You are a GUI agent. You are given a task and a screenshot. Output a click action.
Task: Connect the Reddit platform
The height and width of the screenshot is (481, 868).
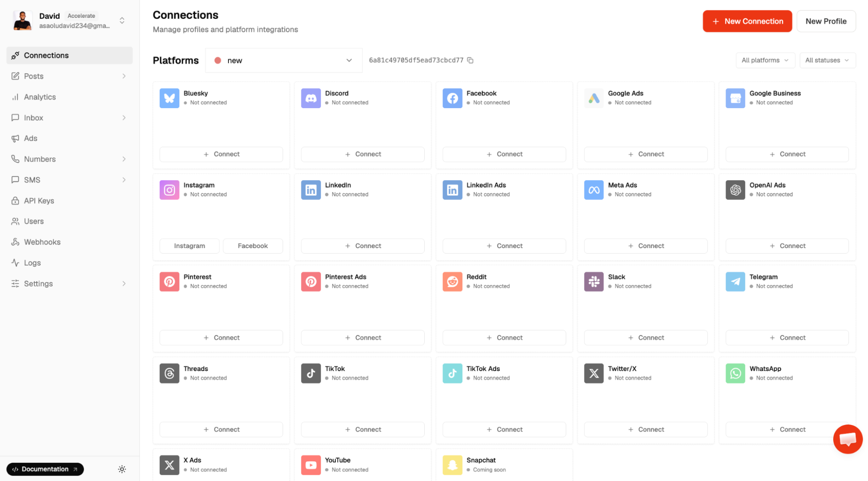click(x=504, y=338)
